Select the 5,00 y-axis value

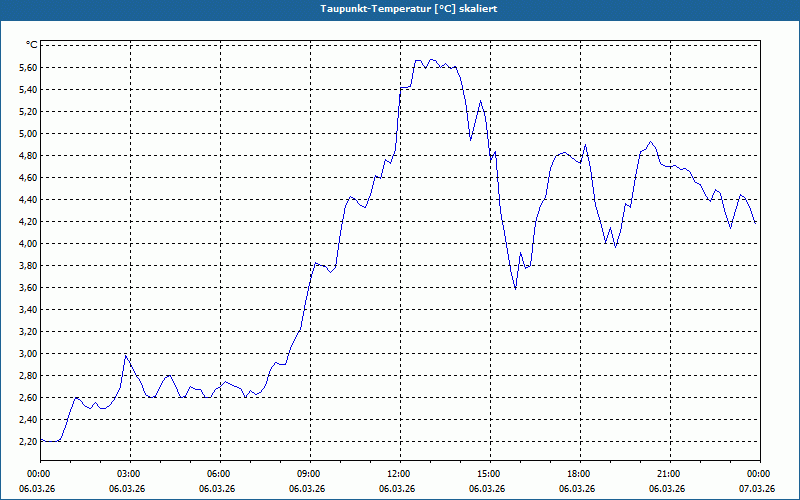(28, 134)
